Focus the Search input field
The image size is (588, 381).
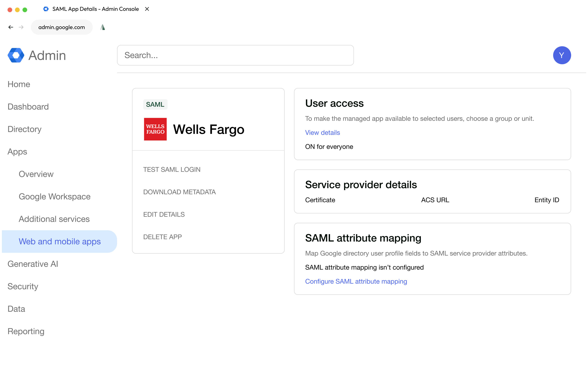click(x=235, y=55)
